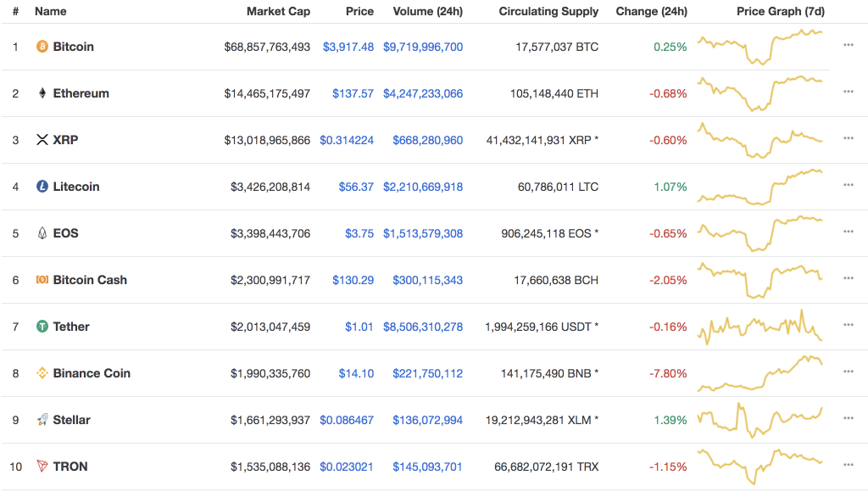
Task: Click the Stellar rocket logo icon
Action: [42, 419]
